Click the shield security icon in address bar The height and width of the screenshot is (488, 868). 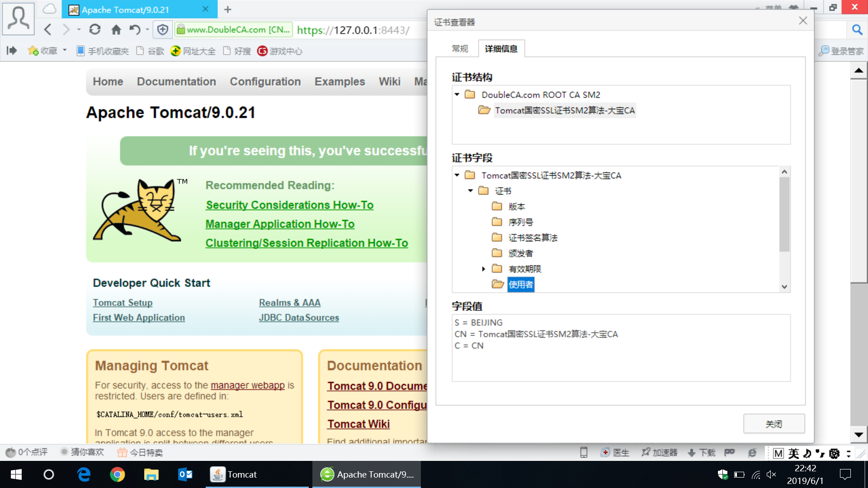[x=162, y=30]
